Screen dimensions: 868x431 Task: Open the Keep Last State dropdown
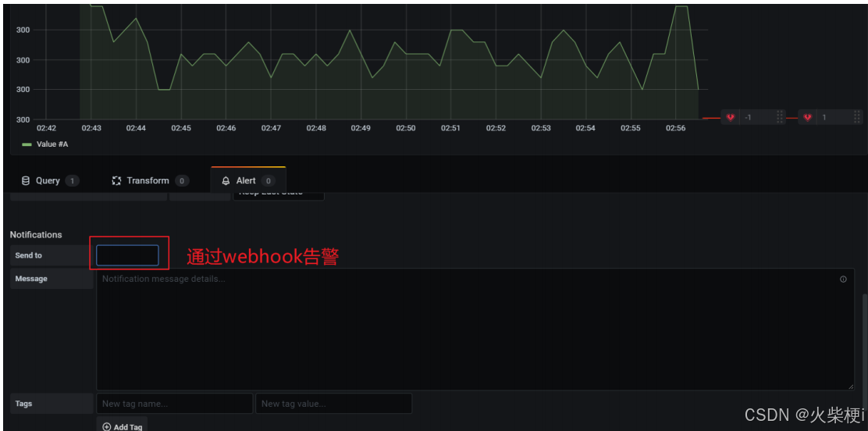click(x=279, y=194)
